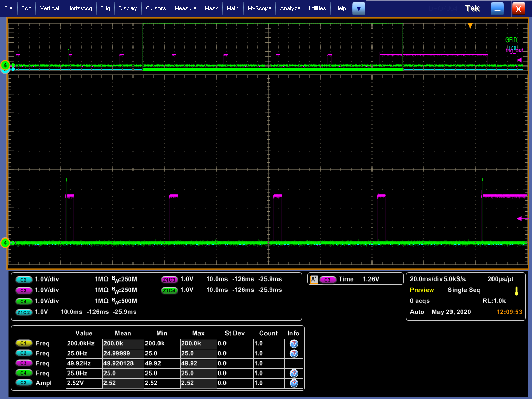Click the info icon for C1 Freq

294,343
